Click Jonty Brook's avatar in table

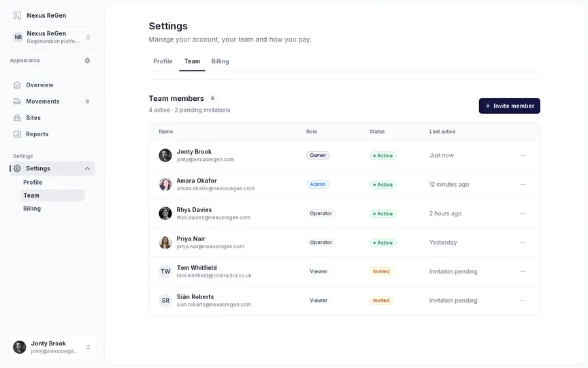(165, 155)
